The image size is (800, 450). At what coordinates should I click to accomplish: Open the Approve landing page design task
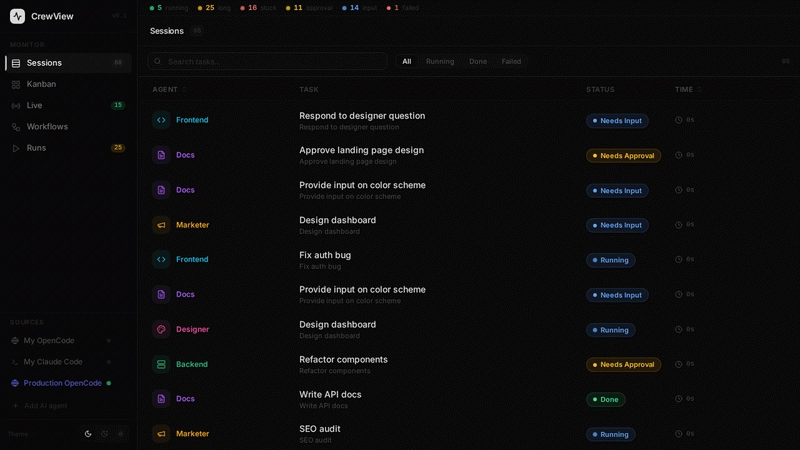(361, 151)
